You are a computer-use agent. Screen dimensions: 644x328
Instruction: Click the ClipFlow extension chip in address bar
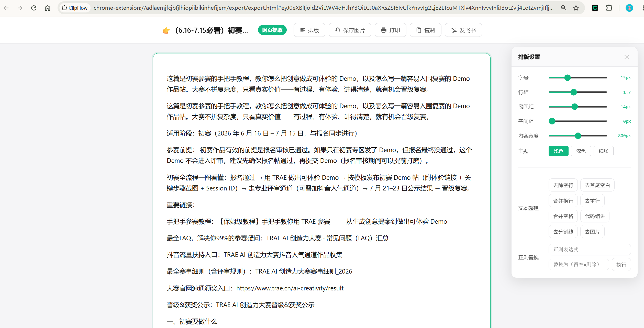point(75,8)
